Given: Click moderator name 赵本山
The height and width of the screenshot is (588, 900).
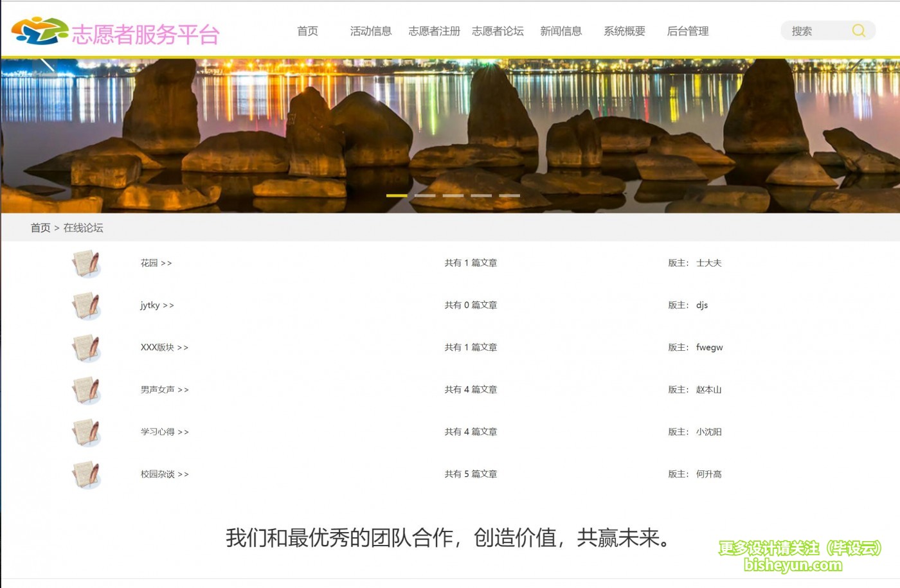Looking at the screenshot, I should coord(709,389).
